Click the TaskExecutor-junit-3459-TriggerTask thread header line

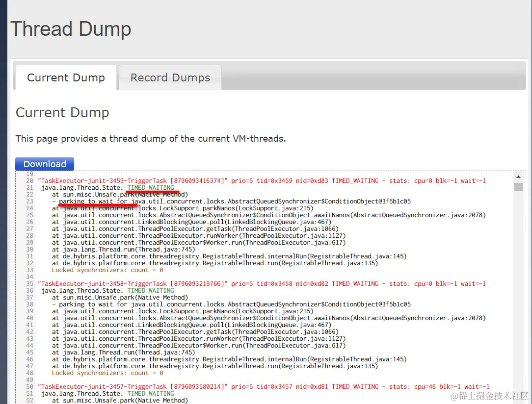[262, 180]
